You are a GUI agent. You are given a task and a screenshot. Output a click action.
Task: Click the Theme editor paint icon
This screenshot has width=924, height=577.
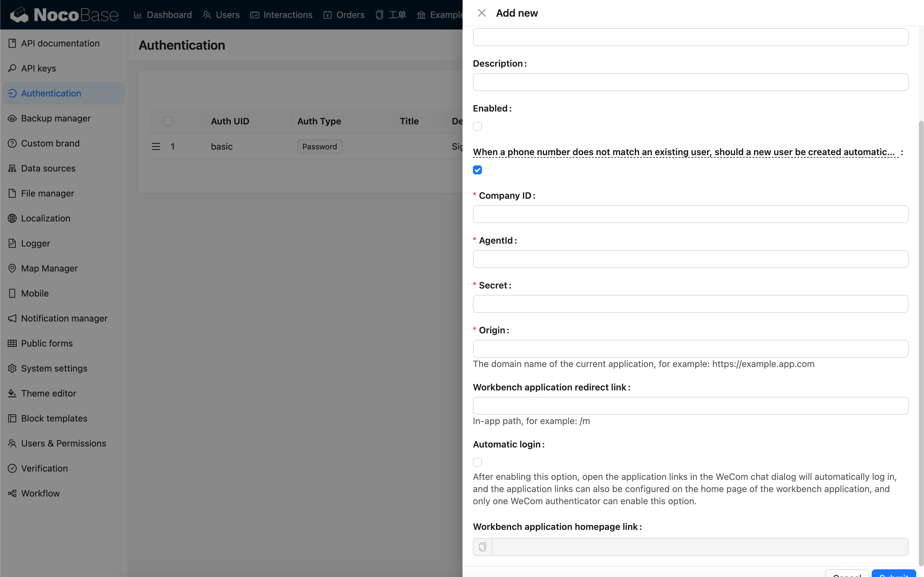pos(12,393)
